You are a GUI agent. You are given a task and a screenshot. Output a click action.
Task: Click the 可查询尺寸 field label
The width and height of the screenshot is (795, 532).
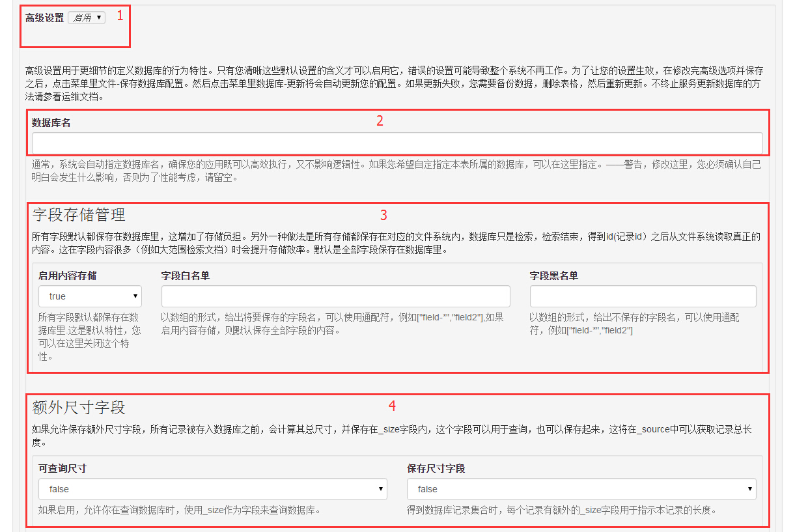pos(63,469)
